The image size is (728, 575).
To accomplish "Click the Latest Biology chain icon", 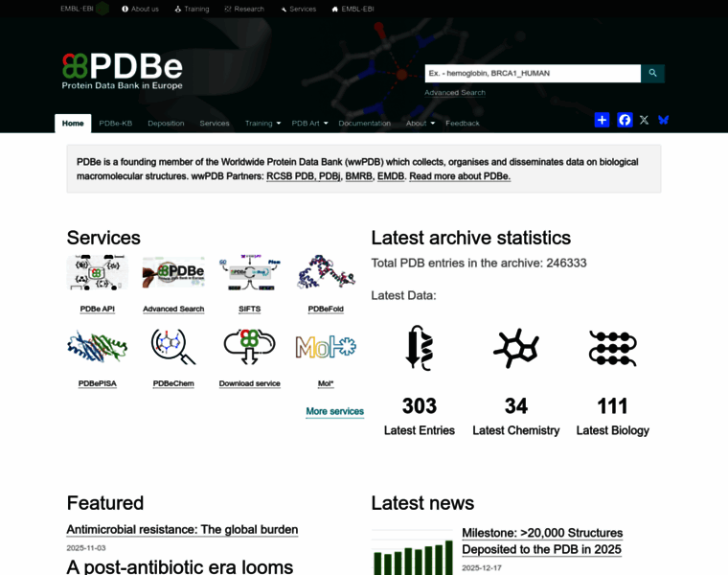I will pyautogui.click(x=612, y=348).
